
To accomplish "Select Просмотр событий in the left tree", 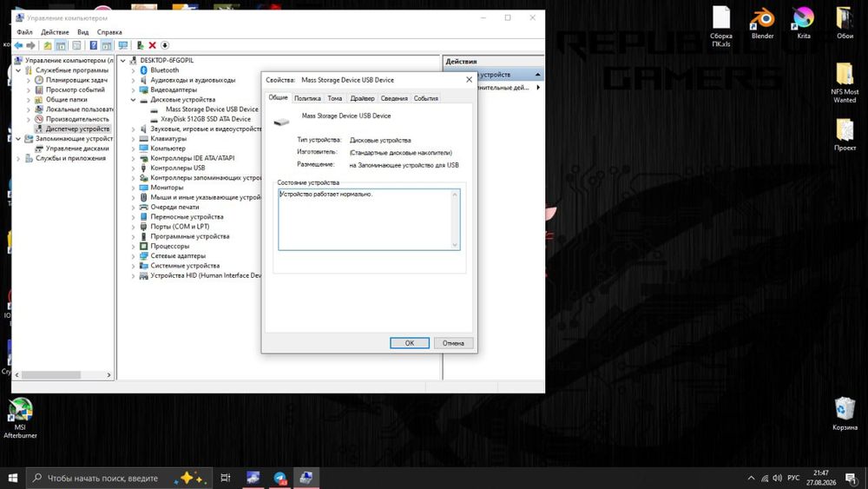I will tap(75, 89).
